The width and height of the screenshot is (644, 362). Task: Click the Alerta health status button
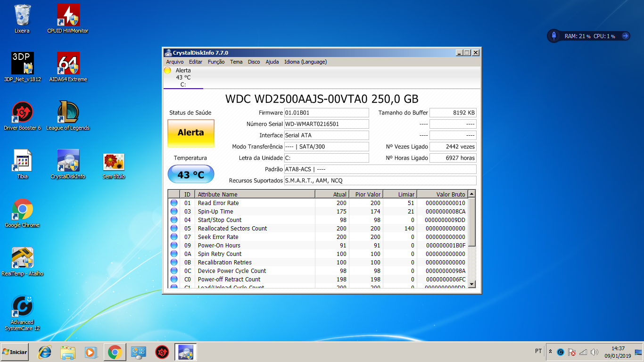coord(191,133)
